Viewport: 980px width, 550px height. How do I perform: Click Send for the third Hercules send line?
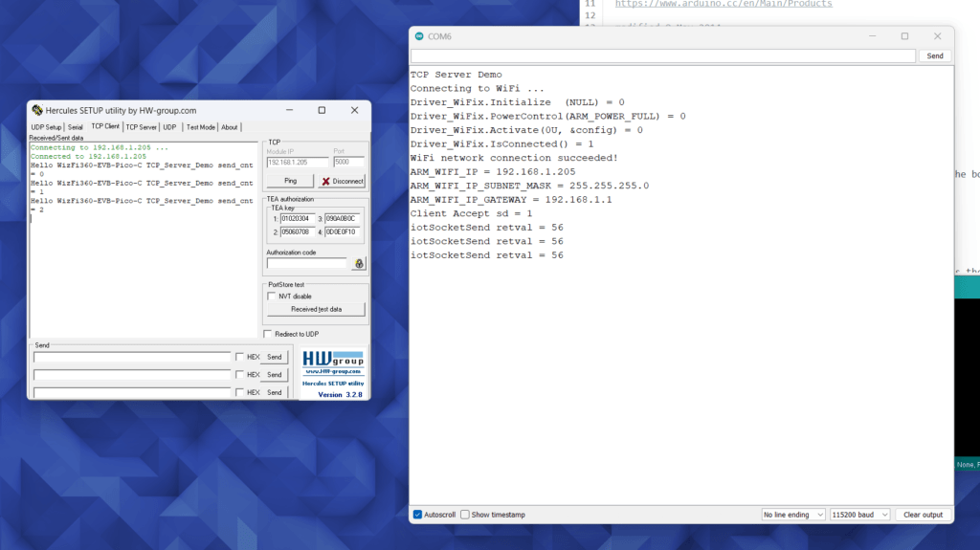click(275, 392)
